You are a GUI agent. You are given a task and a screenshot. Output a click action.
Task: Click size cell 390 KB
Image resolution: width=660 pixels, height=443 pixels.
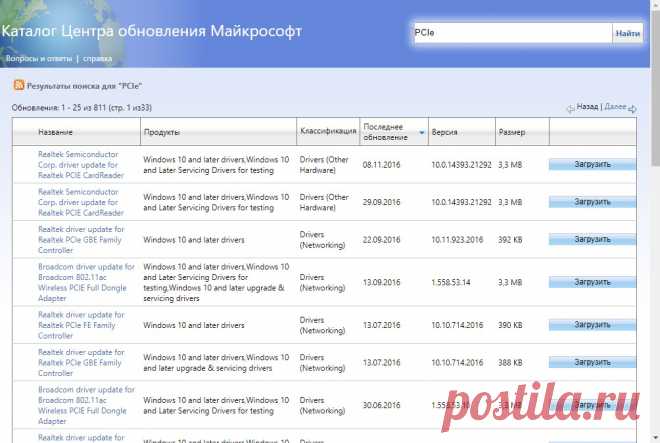[510, 325]
